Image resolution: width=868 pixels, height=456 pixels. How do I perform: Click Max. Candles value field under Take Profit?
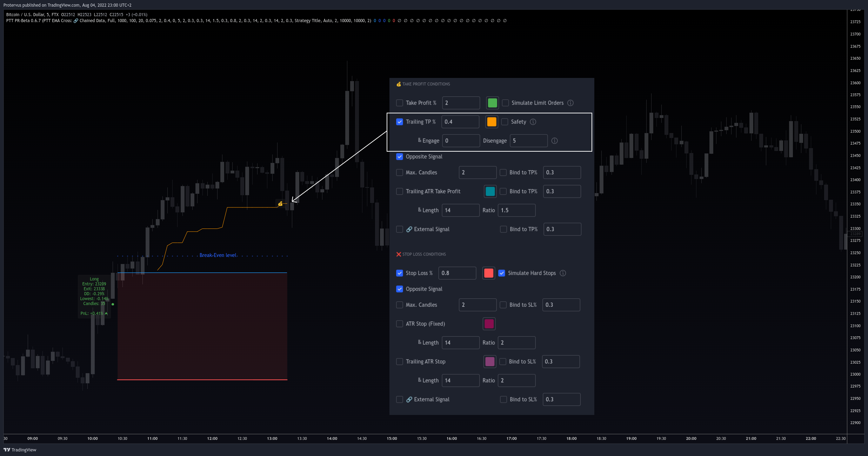(x=478, y=173)
